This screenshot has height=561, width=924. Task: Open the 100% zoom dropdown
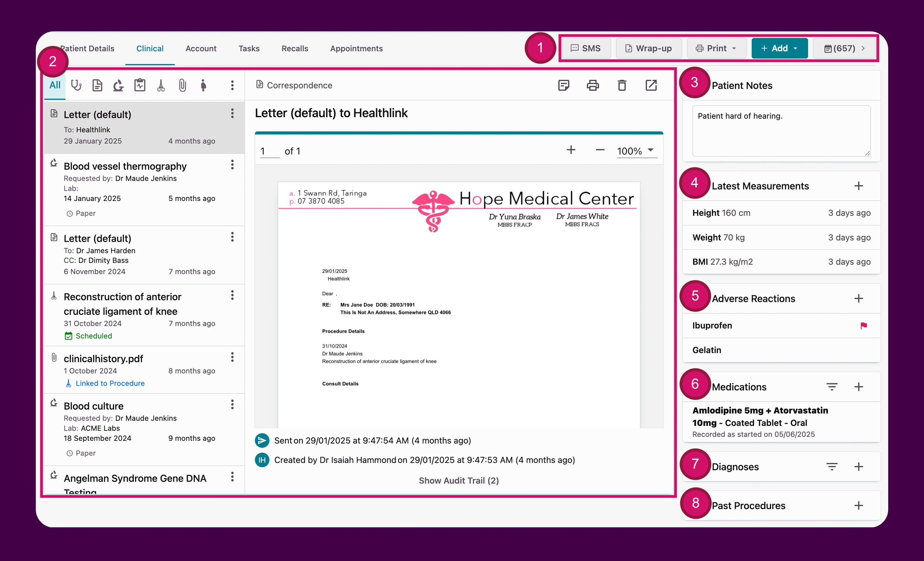(x=636, y=151)
